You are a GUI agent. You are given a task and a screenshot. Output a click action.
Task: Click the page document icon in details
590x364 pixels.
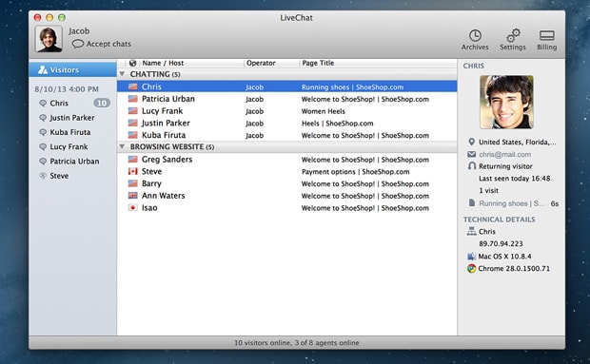[471, 203]
